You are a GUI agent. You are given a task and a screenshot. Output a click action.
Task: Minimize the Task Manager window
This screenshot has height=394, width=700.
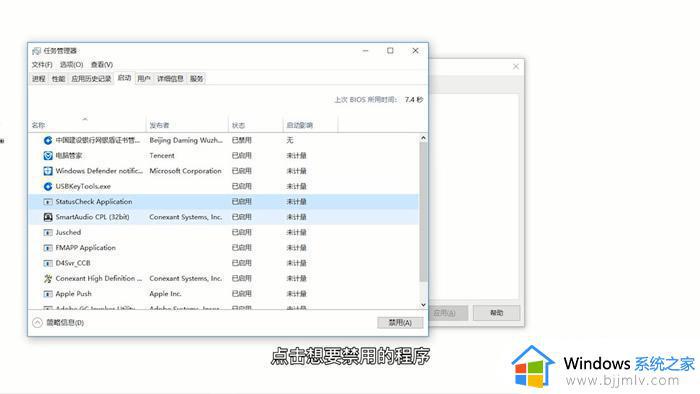[x=366, y=51]
